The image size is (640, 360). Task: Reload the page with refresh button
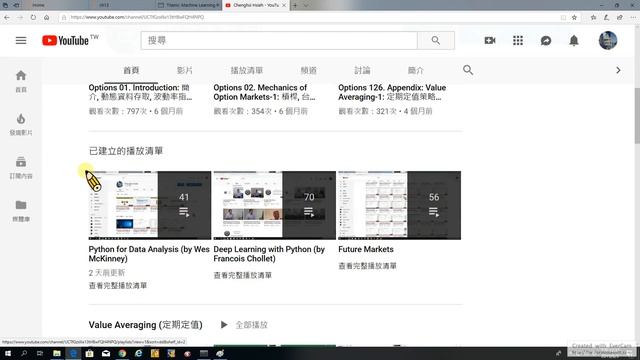[33, 17]
